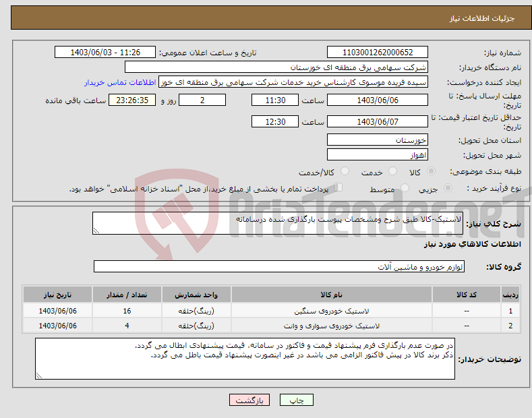Click the general description text area لاستیک-کالا
The height and width of the screenshot is (418, 532).
coord(278,223)
